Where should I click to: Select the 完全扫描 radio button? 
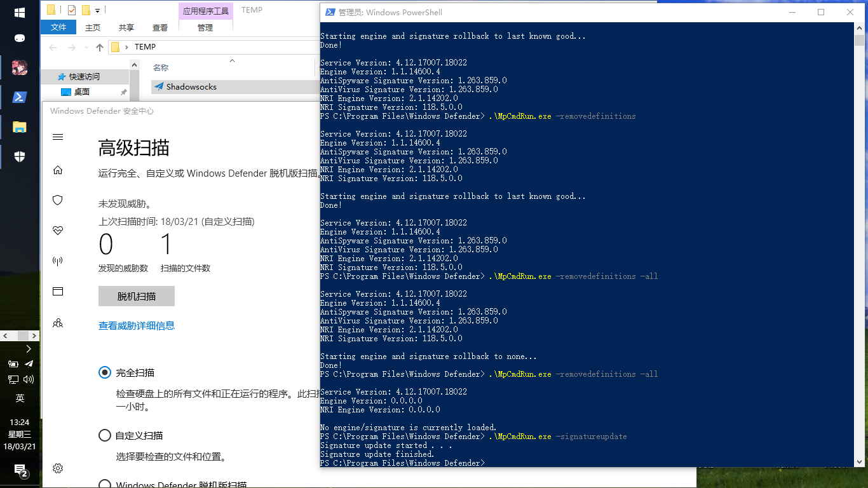(x=105, y=373)
